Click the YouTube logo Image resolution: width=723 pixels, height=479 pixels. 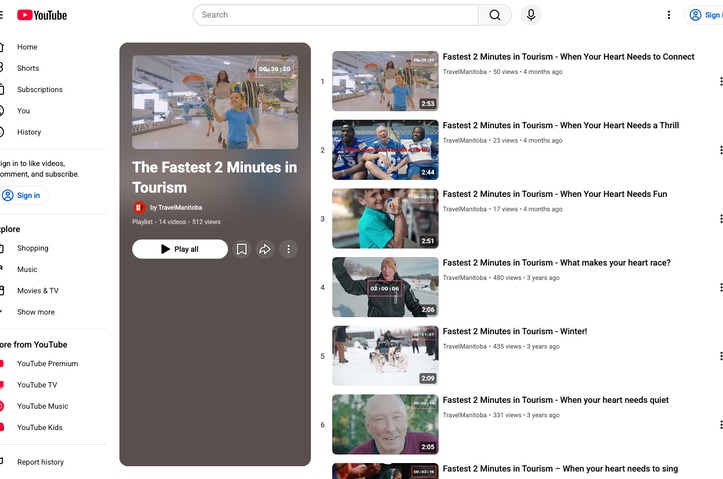point(42,15)
